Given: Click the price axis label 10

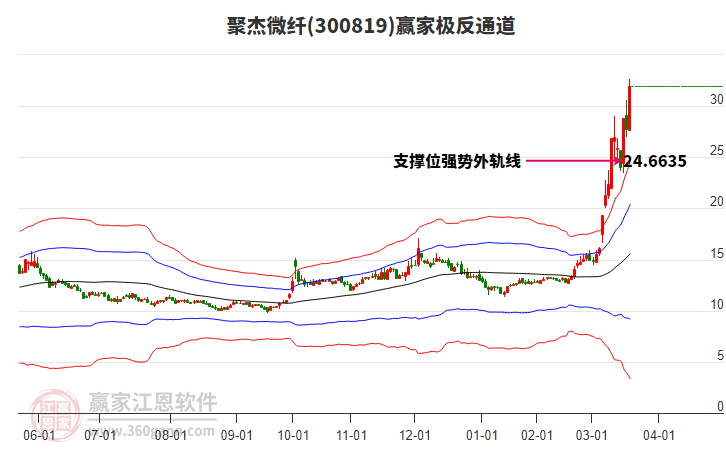Looking at the screenshot, I should point(717,305).
